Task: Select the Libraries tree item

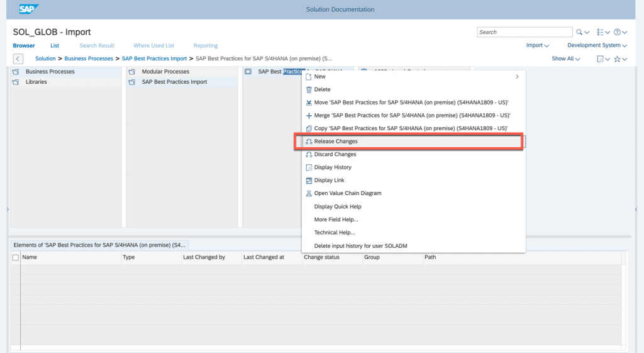Action: (65, 82)
